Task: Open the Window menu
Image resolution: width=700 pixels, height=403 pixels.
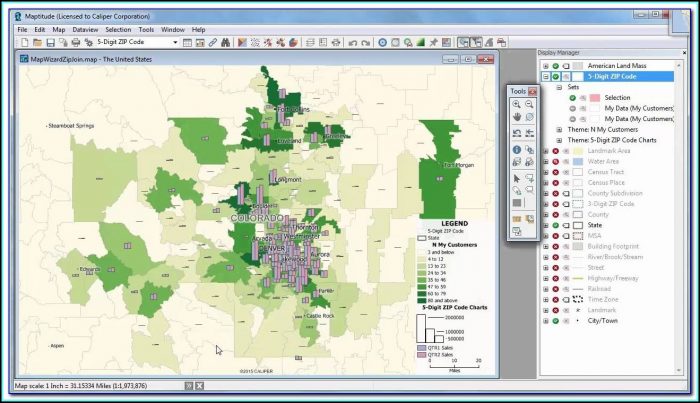Action: (x=173, y=29)
